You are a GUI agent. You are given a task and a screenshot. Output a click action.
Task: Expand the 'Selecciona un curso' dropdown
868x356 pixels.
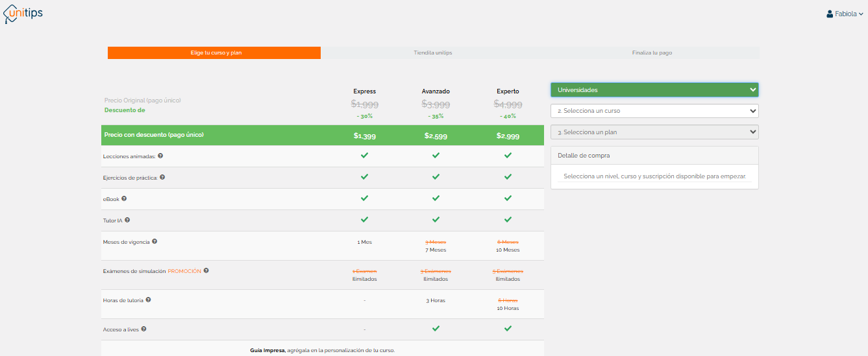click(x=654, y=111)
